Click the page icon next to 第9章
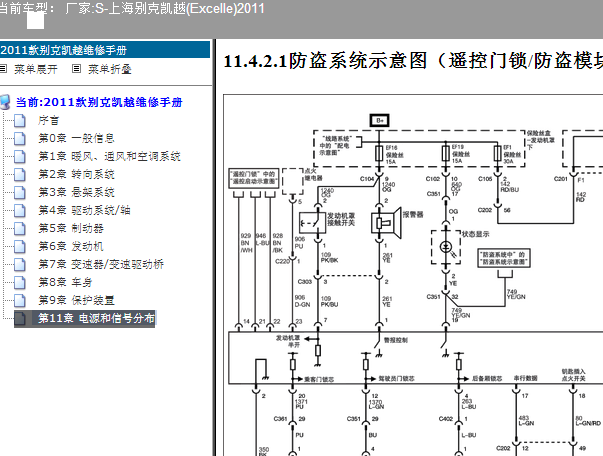 pos(20,301)
